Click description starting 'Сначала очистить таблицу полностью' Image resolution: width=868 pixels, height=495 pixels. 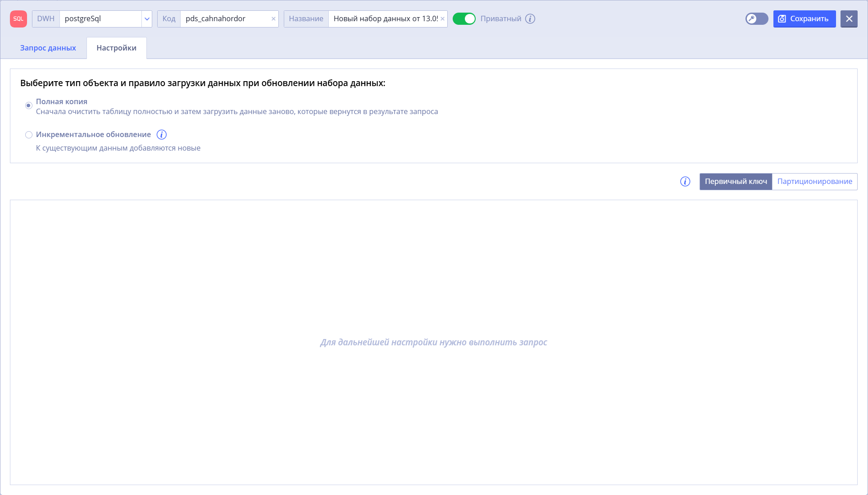click(237, 112)
